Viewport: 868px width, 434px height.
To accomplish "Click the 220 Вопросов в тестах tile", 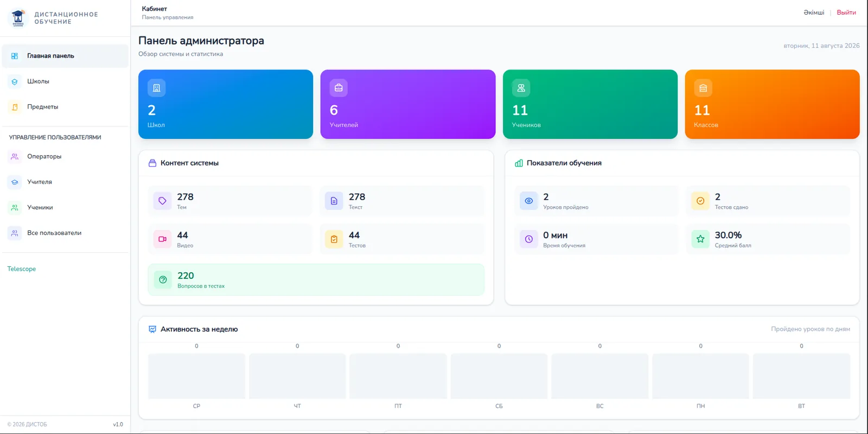I will 316,280.
